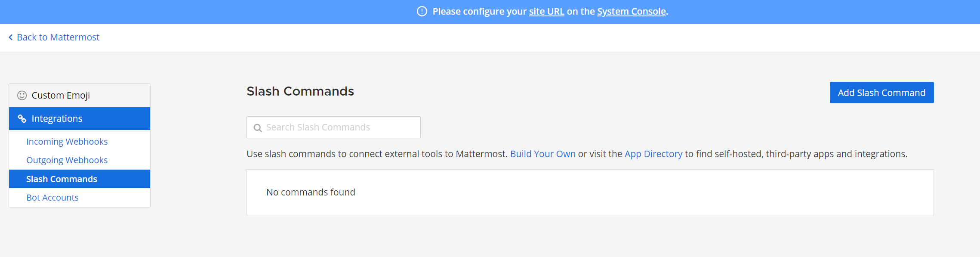The width and height of the screenshot is (980, 257).
Task: Click the back chevron arrow icon
Action: 11,37
